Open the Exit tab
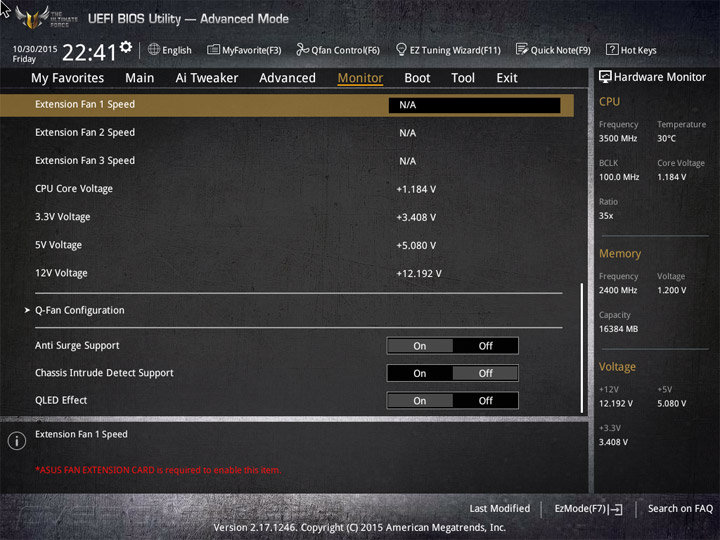 (507, 78)
